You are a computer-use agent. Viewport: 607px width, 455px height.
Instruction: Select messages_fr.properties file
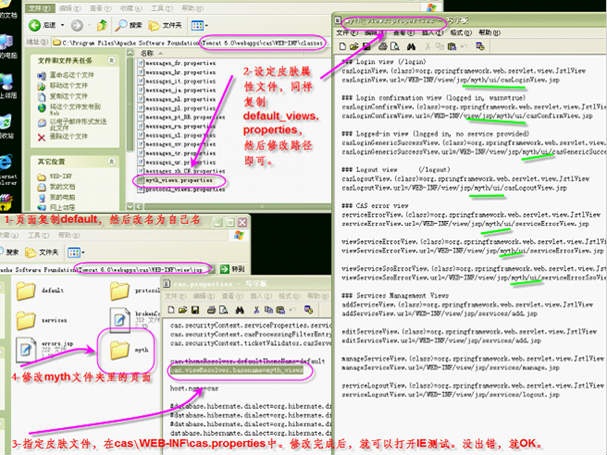(177, 63)
